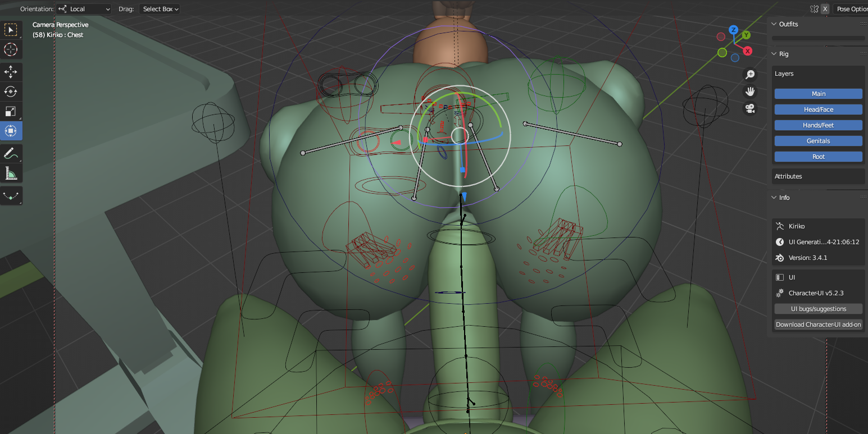The width and height of the screenshot is (868, 434).
Task: Activate the Annotate pencil tool
Action: click(11, 153)
